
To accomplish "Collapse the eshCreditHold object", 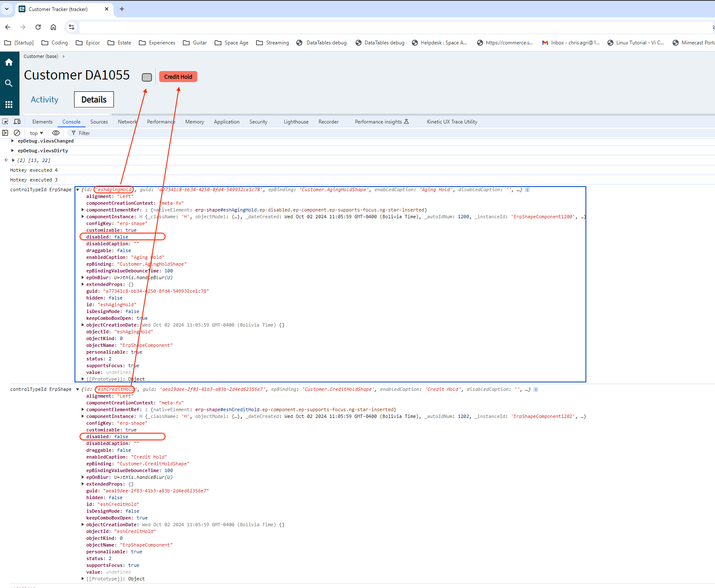I will click(78, 389).
